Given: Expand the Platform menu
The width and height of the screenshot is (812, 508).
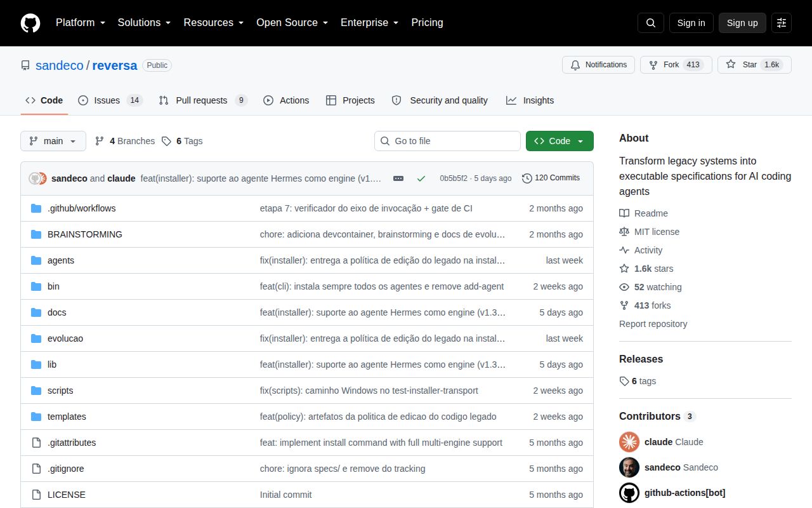Looking at the screenshot, I should 81,23.
